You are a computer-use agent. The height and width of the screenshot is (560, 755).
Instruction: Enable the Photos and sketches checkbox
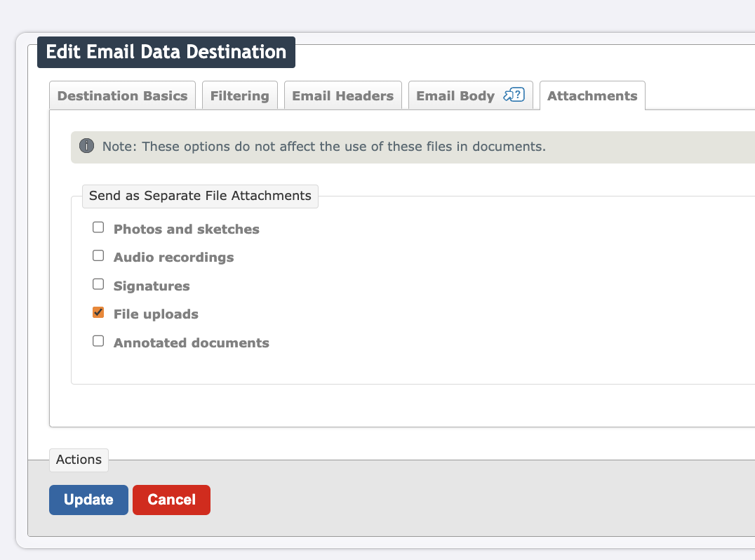click(x=98, y=228)
